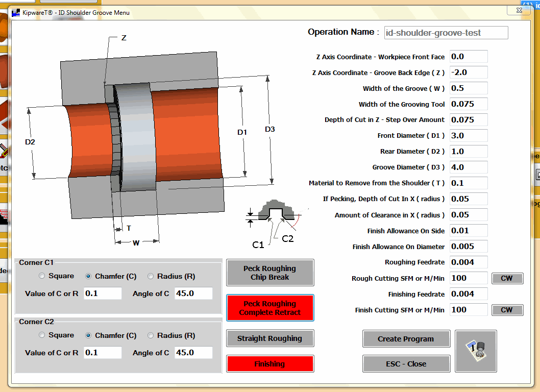The image size is (540, 392).
Task: Click the machining tool icon beside Create Program
Action: pos(475,351)
